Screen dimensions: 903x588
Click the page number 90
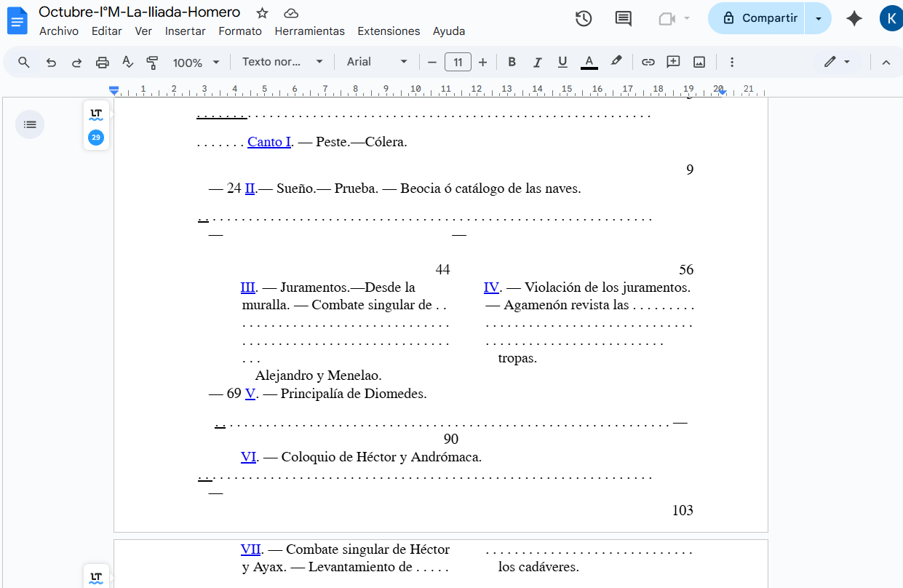point(451,440)
